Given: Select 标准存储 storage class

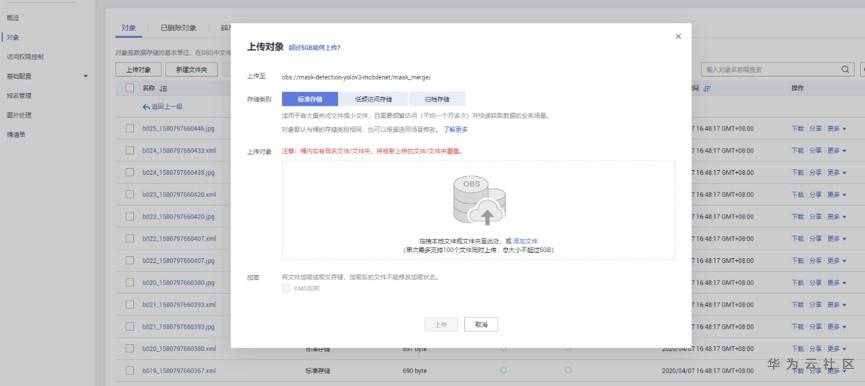Looking at the screenshot, I should [x=309, y=99].
